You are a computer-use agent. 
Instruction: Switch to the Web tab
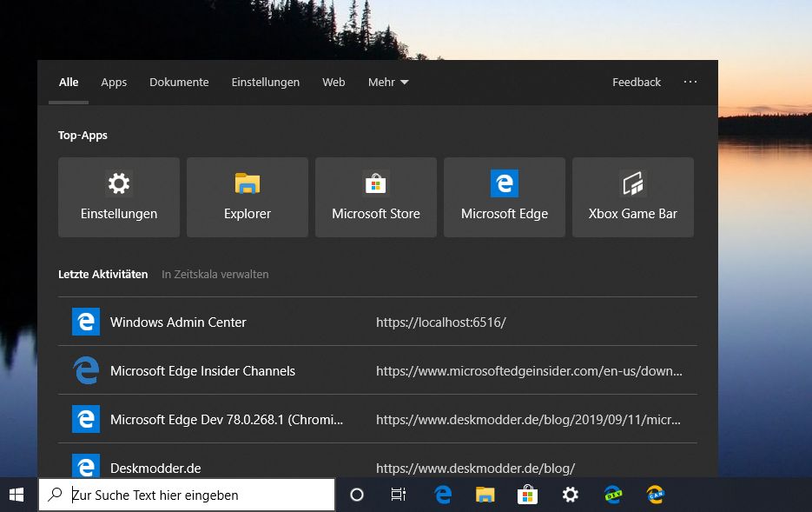click(333, 83)
